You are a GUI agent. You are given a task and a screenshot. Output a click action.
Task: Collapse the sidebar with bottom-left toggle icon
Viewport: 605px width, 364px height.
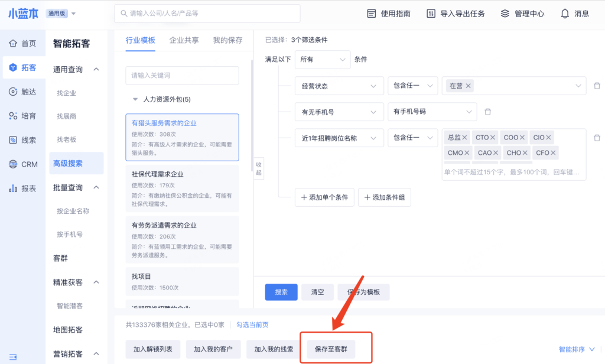click(x=13, y=357)
